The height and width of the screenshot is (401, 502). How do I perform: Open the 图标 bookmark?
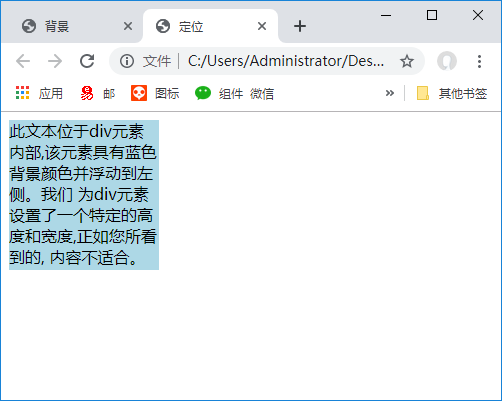155,93
